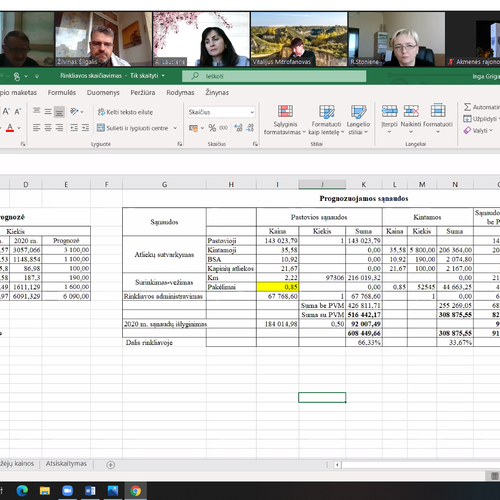
Task: Switch to the Atsiskaitymas sheet tab
Action: coord(66,464)
